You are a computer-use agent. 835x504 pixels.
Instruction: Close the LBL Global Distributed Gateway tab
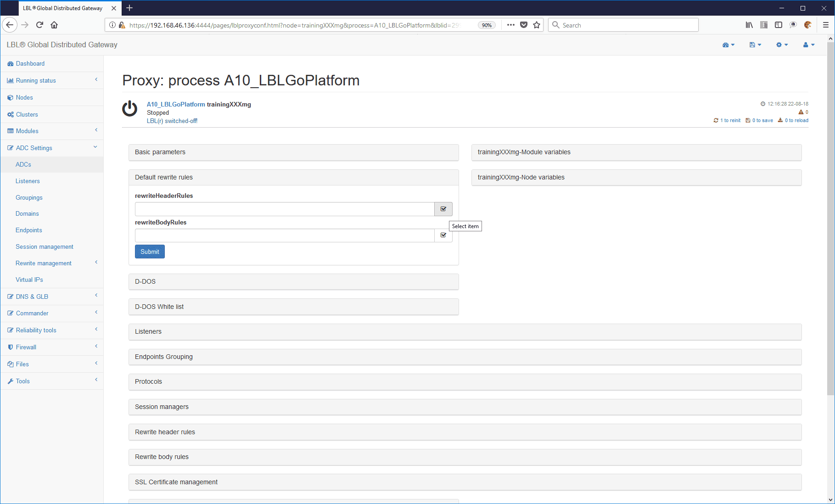(x=114, y=8)
